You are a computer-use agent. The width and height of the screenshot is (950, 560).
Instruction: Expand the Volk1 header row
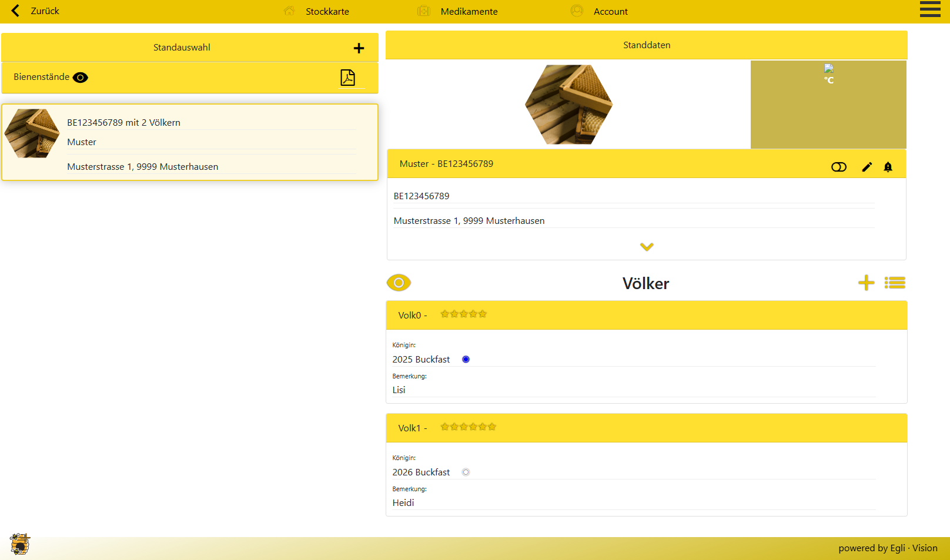[646, 428]
